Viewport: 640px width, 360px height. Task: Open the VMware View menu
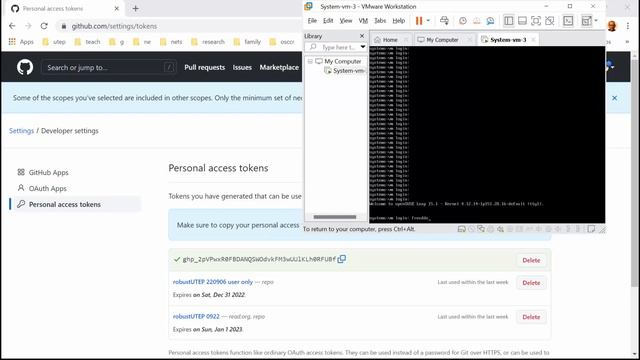pyautogui.click(x=346, y=20)
